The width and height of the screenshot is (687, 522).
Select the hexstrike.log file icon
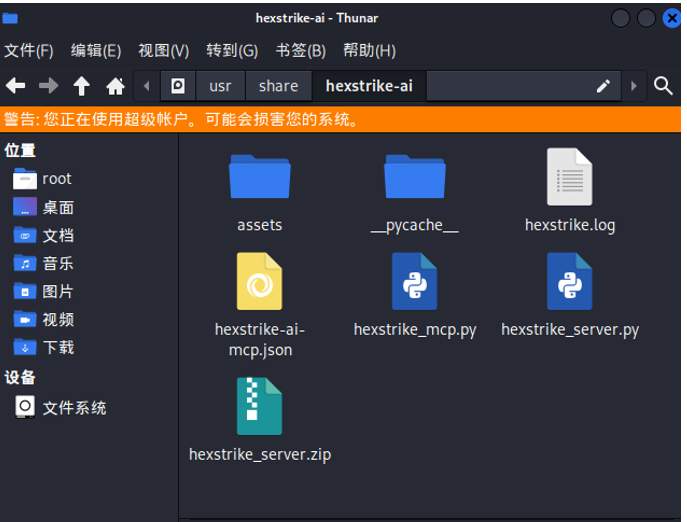pos(570,177)
